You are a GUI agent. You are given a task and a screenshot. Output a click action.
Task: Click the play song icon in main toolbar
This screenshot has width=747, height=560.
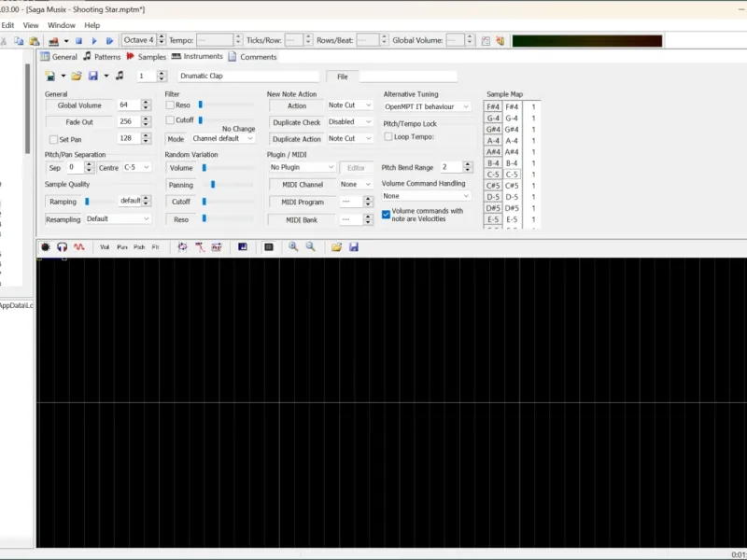[94, 41]
